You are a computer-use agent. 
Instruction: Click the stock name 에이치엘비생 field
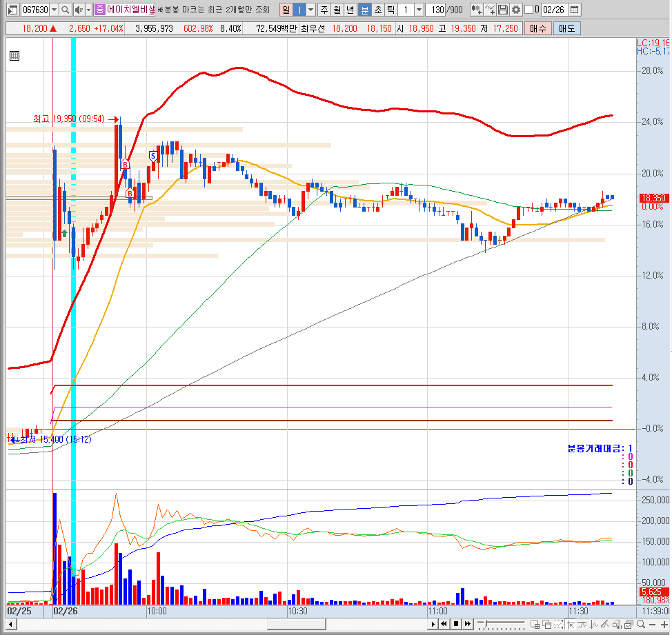pos(130,10)
